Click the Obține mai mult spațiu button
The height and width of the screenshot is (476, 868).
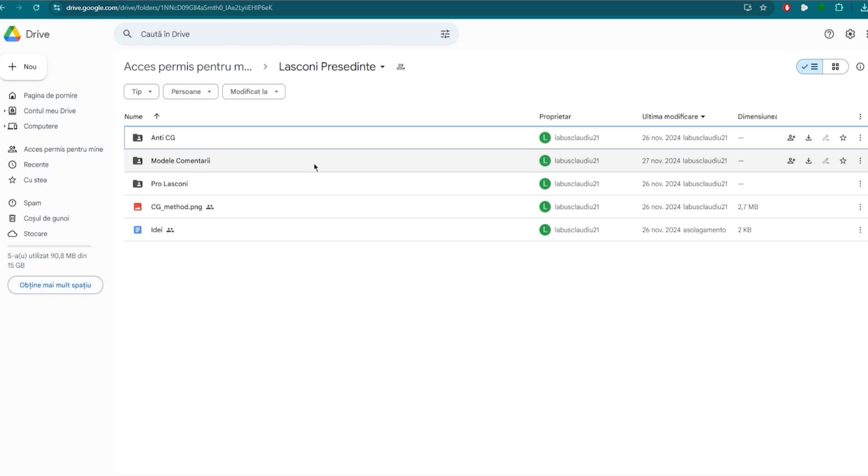55,285
